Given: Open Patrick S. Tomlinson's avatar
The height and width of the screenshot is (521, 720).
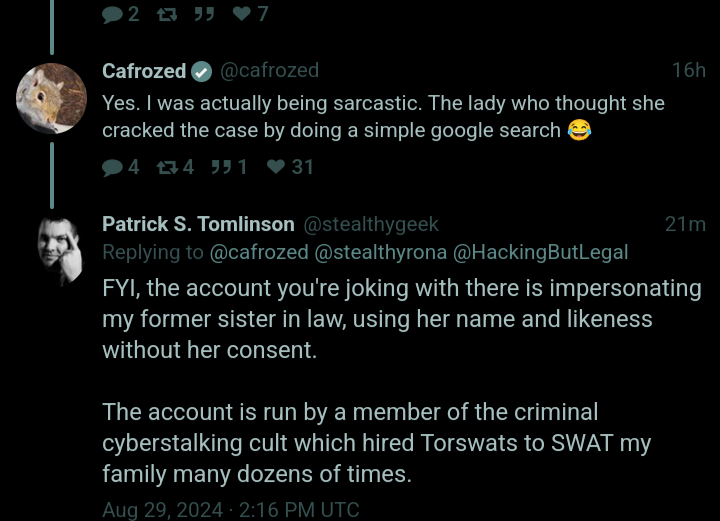Looking at the screenshot, I should pyautogui.click(x=59, y=252).
